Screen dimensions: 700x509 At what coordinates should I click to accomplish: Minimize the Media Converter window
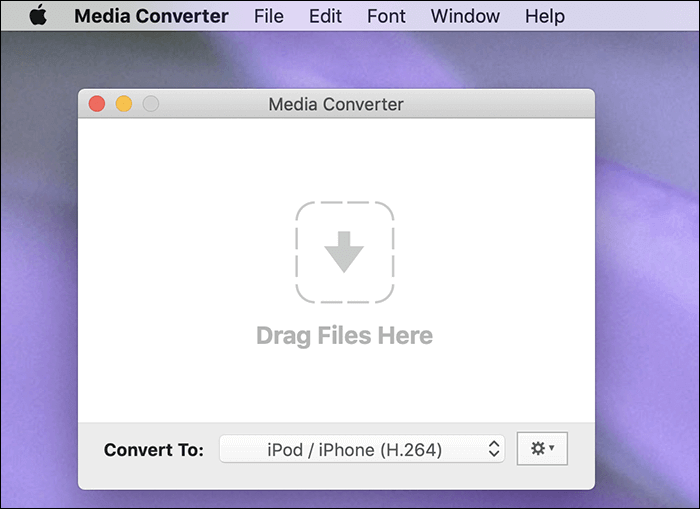click(124, 104)
